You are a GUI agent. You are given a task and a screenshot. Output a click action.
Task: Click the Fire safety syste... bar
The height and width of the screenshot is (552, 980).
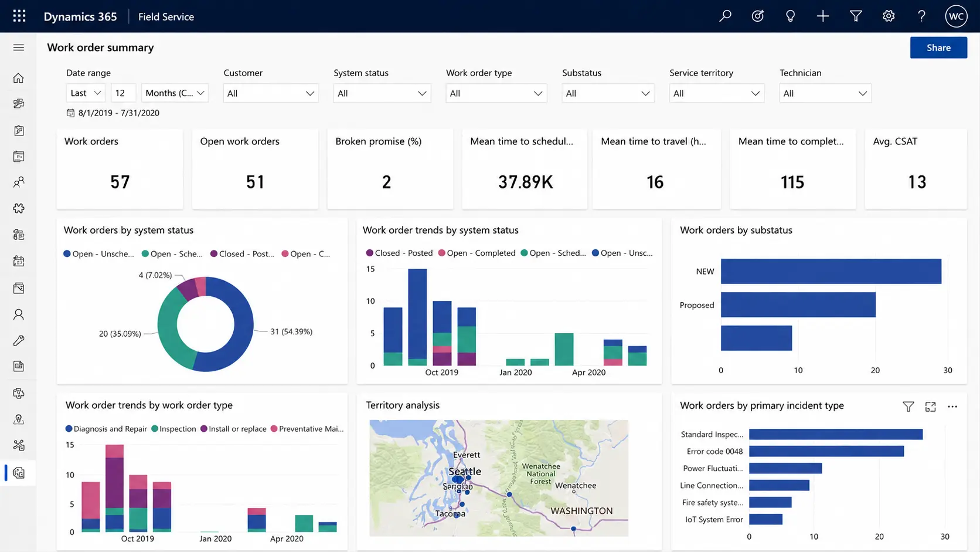[770, 502]
